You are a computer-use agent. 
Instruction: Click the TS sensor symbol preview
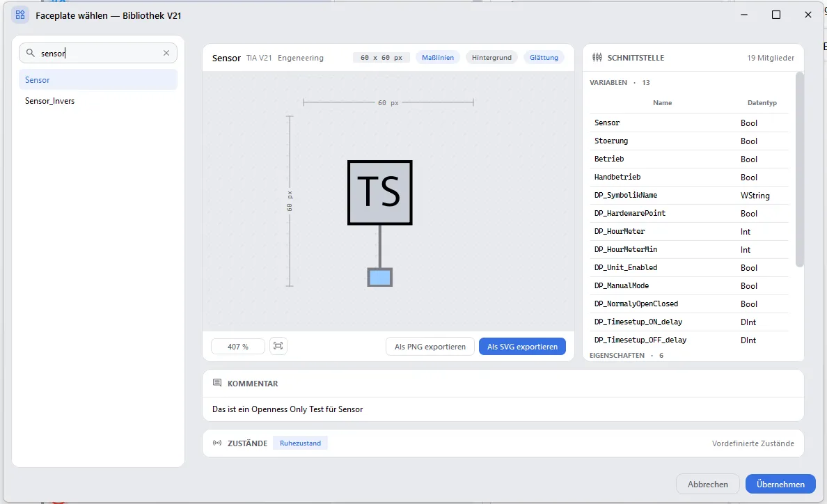(x=380, y=223)
